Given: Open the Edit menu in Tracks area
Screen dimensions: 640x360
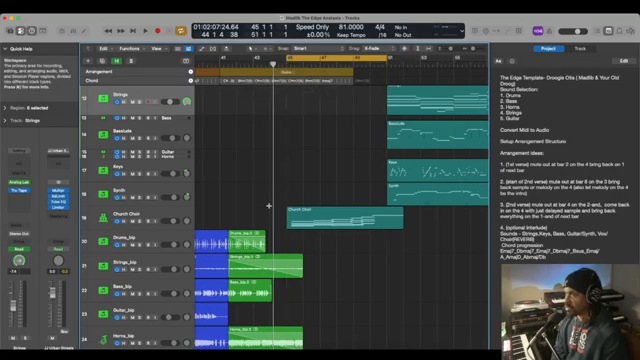Looking at the screenshot, I should point(106,49).
